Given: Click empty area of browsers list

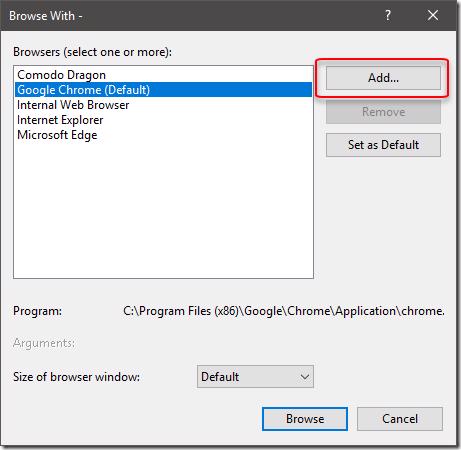Looking at the screenshot, I should pyautogui.click(x=163, y=210).
